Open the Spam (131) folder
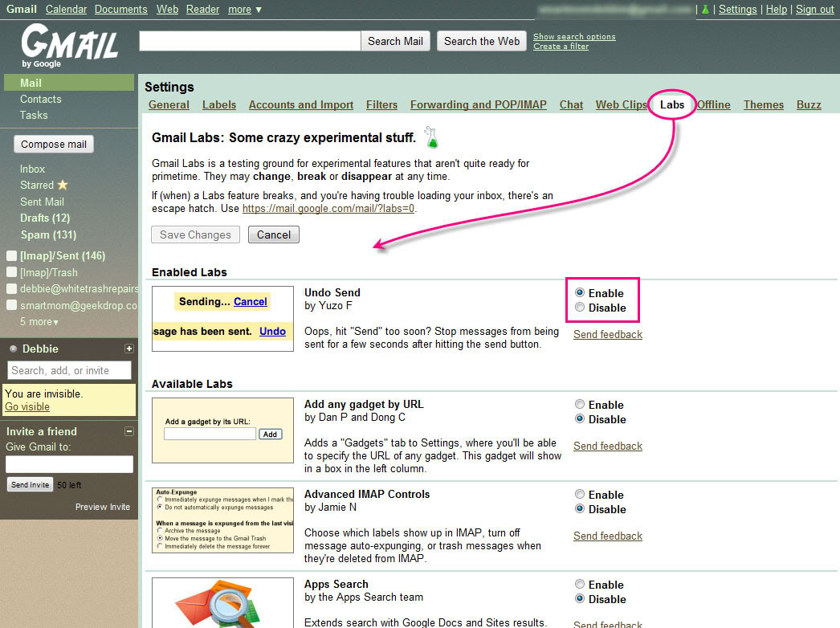The height and width of the screenshot is (628, 840). click(x=48, y=234)
